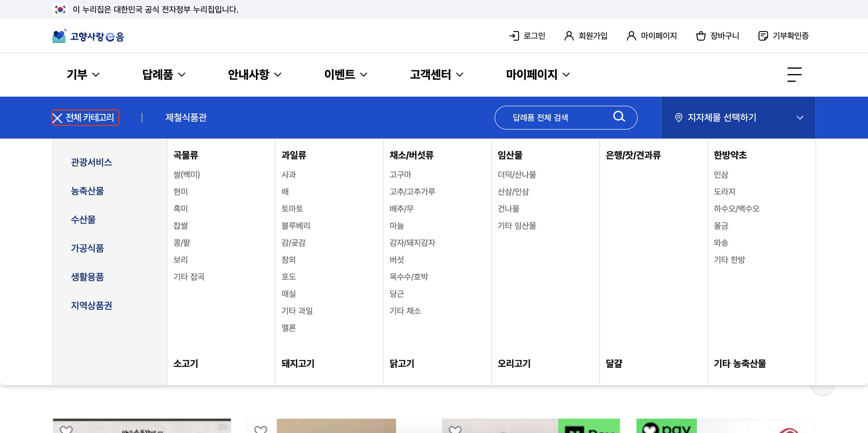Select the 가공식품 category
The width and height of the screenshot is (868, 433).
(x=87, y=248)
